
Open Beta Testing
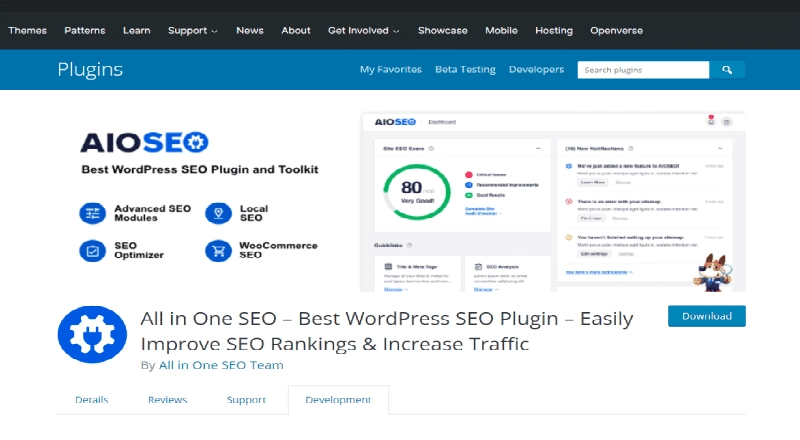[x=465, y=69]
